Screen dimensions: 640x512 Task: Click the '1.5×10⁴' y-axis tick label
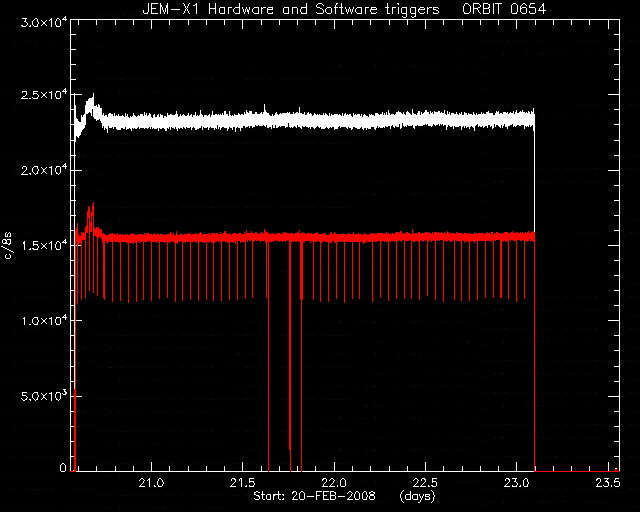(44, 245)
